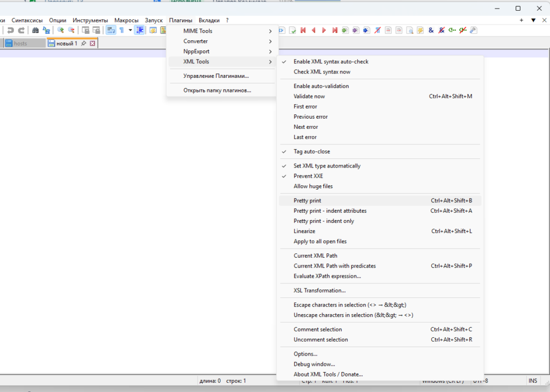Select Pretty print menu entry
Screen dimensions: 550x392
[307, 201]
